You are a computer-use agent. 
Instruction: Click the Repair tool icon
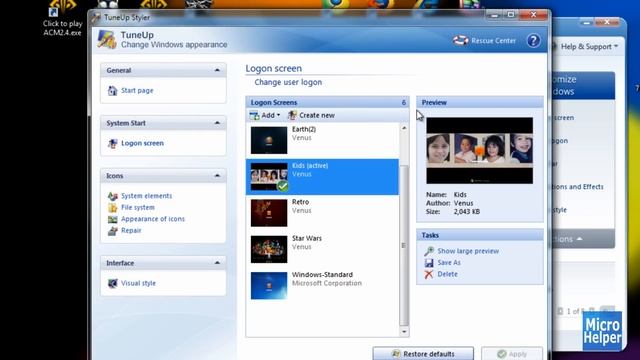click(113, 231)
